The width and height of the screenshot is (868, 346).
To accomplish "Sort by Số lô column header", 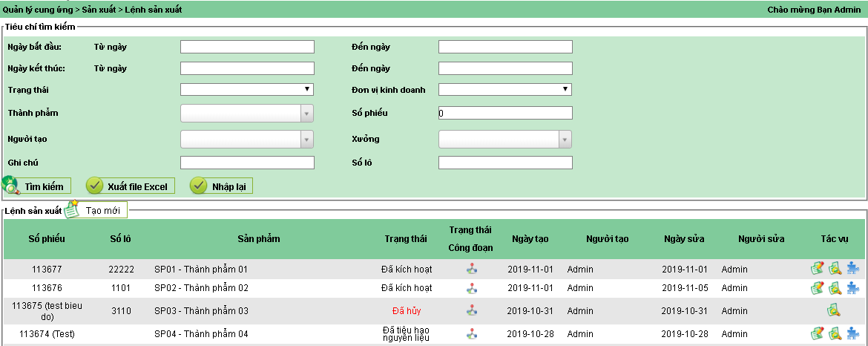I will coord(121,239).
